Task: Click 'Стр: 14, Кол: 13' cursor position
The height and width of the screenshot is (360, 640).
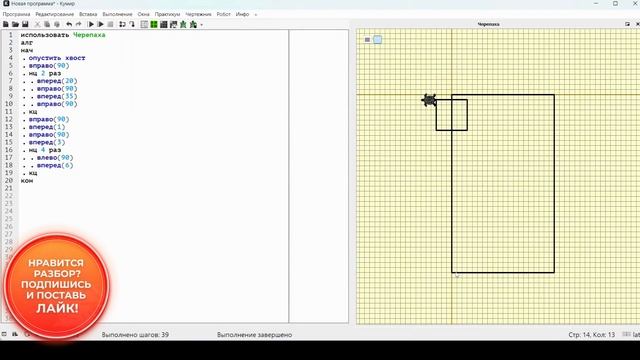Action: point(591,335)
